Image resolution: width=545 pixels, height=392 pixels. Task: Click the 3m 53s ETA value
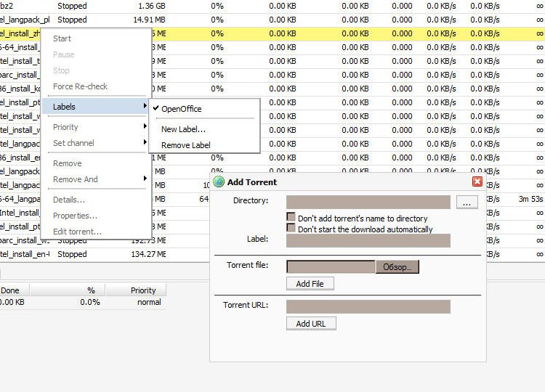[530, 200]
